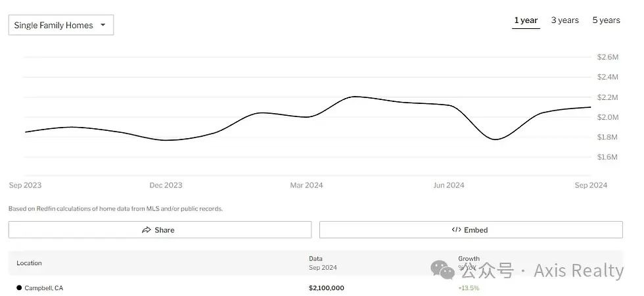Switch to the 1 year tab
644x296 pixels.
pyautogui.click(x=526, y=20)
